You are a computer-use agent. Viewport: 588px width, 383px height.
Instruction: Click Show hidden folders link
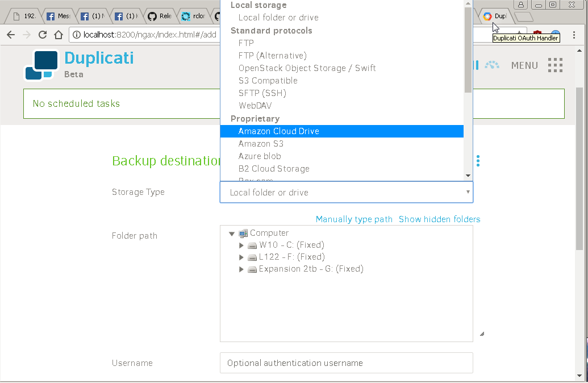point(440,219)
